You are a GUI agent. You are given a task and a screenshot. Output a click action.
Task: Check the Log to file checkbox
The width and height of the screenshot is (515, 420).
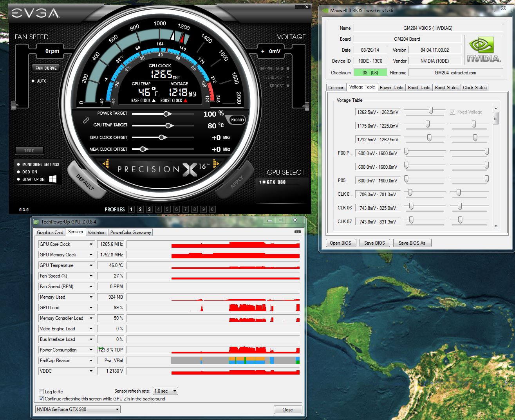click(x=42, y=391)
